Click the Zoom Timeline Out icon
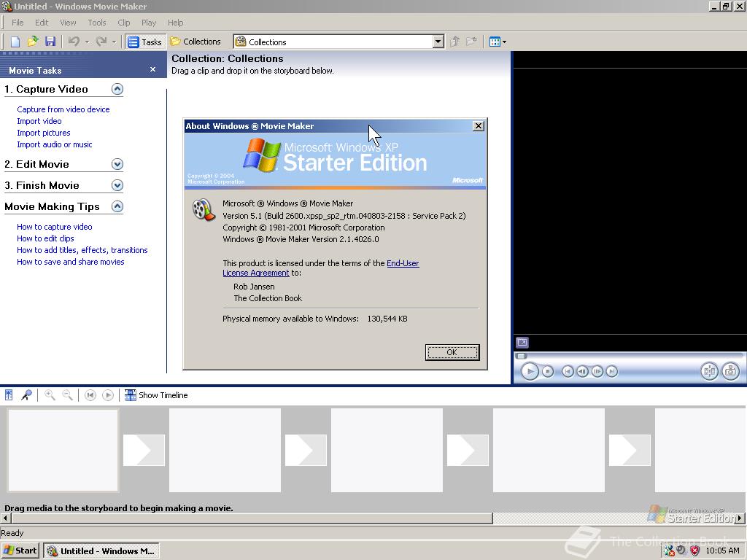 tap(68, 395)
